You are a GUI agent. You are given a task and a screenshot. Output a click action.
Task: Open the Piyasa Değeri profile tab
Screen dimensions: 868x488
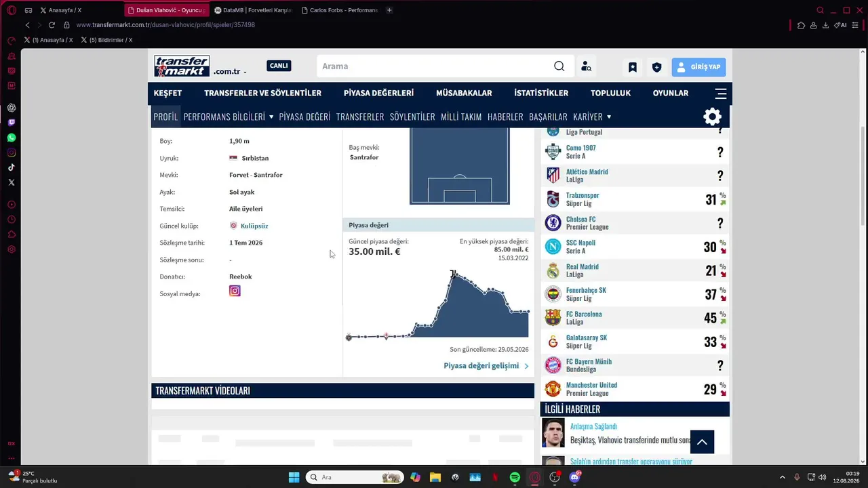[x=304, y=117]
